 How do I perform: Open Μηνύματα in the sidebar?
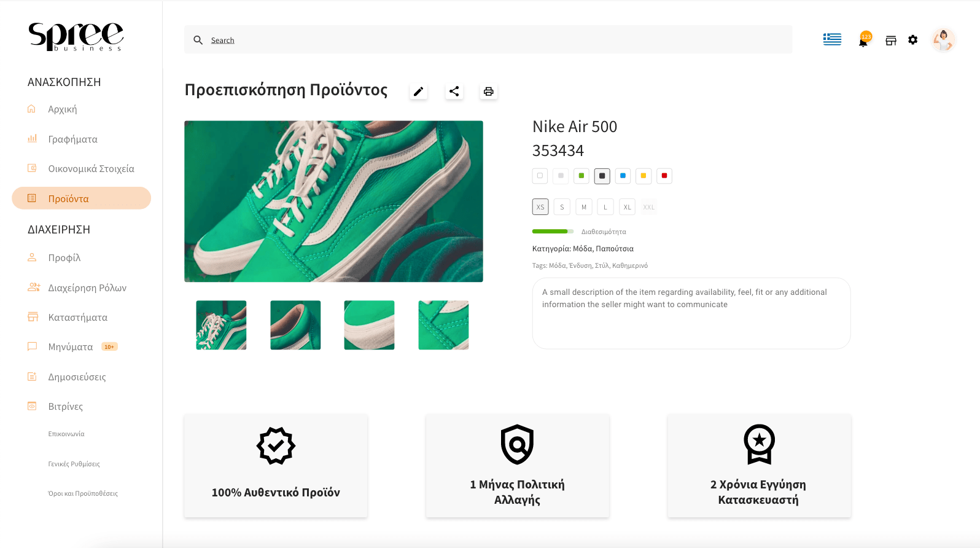(x=71, y=347)
